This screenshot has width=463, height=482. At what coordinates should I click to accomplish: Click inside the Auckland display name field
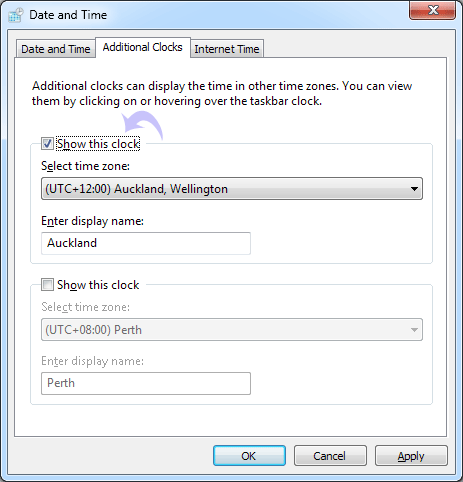pos(146,243)
